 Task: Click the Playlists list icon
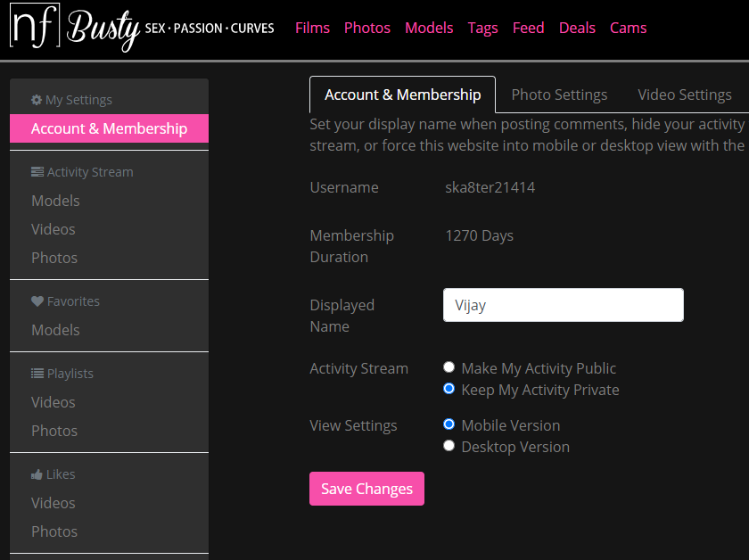37,374
